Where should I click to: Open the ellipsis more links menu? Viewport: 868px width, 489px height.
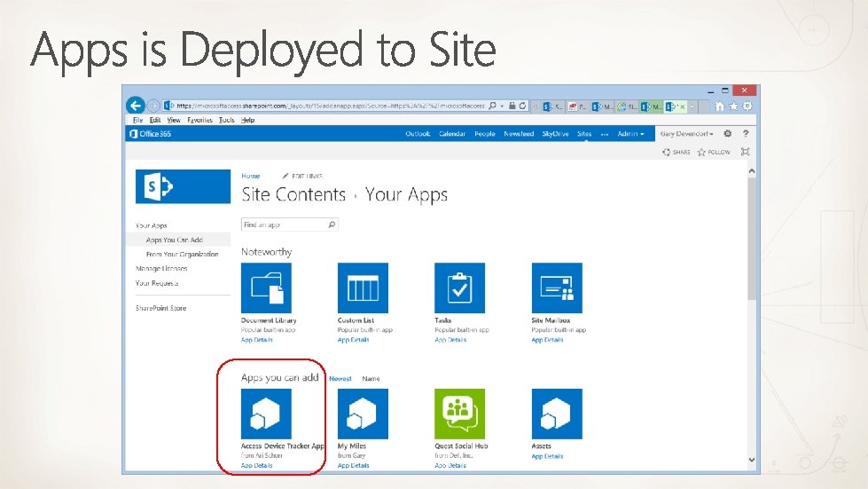(x=605, y=134)
